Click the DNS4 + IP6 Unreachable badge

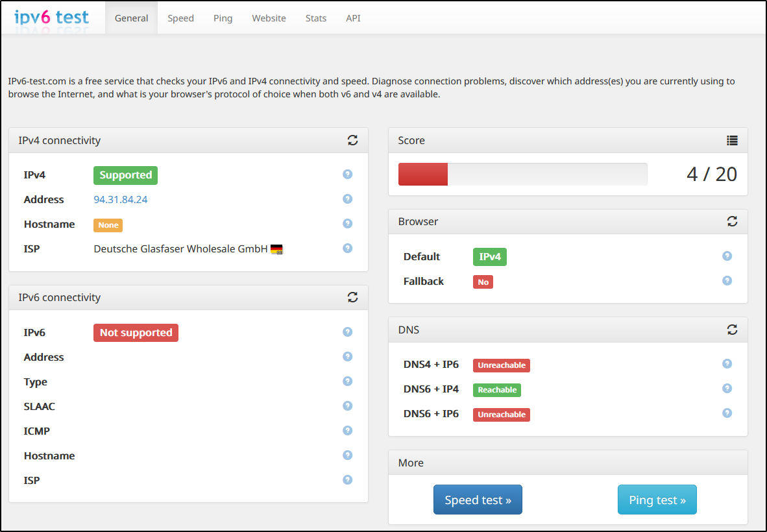pyautogui.click(x=502, y=365)
